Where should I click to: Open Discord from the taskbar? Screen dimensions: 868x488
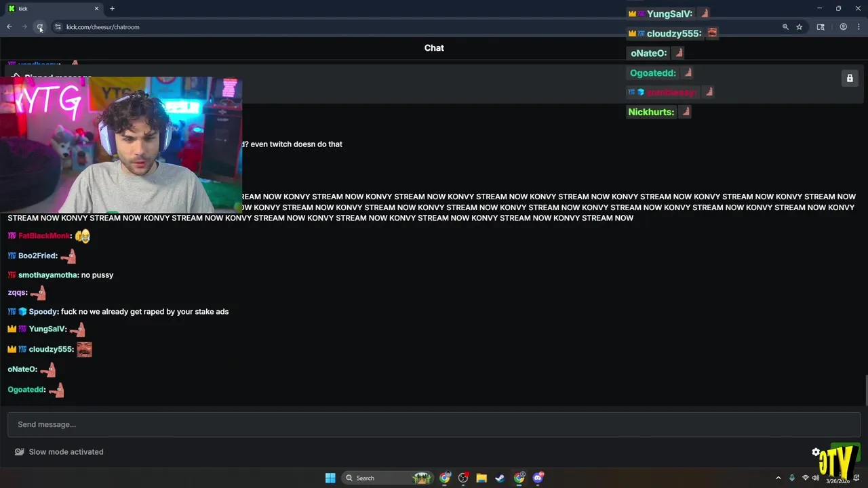click(538, 478)
